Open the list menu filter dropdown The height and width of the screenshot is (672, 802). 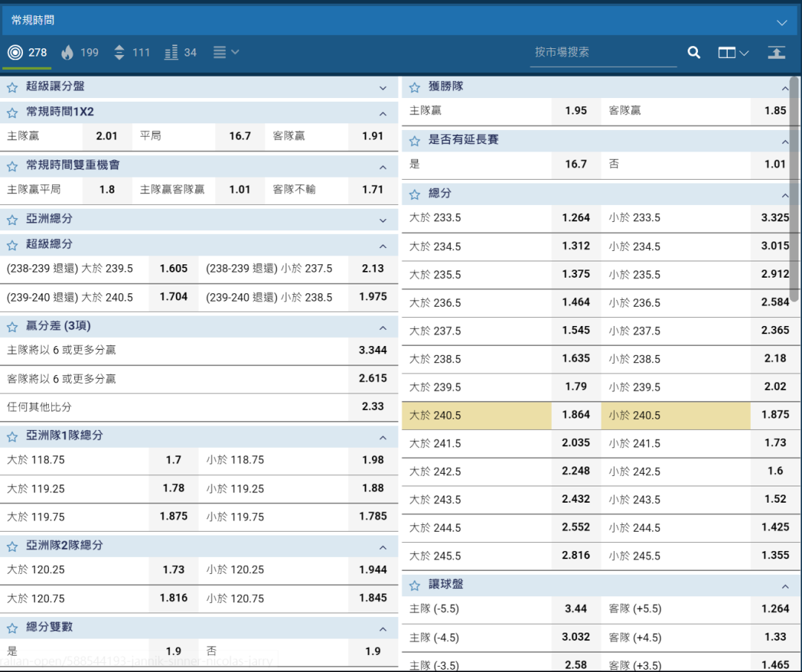point(226,53)
